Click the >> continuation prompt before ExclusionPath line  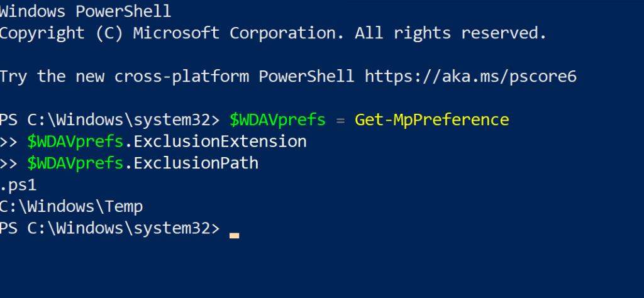pyautogui.click(x=8, y=163)
